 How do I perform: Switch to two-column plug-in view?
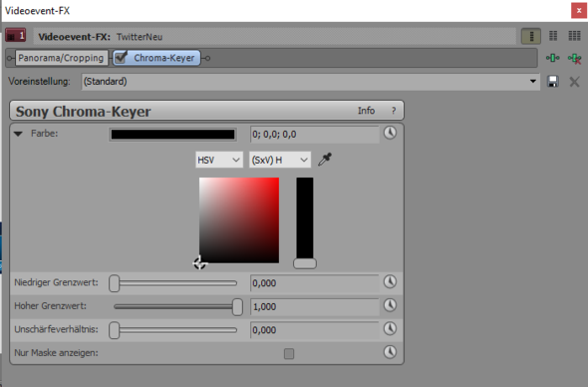pyautogui.click(x=553, y=36)
